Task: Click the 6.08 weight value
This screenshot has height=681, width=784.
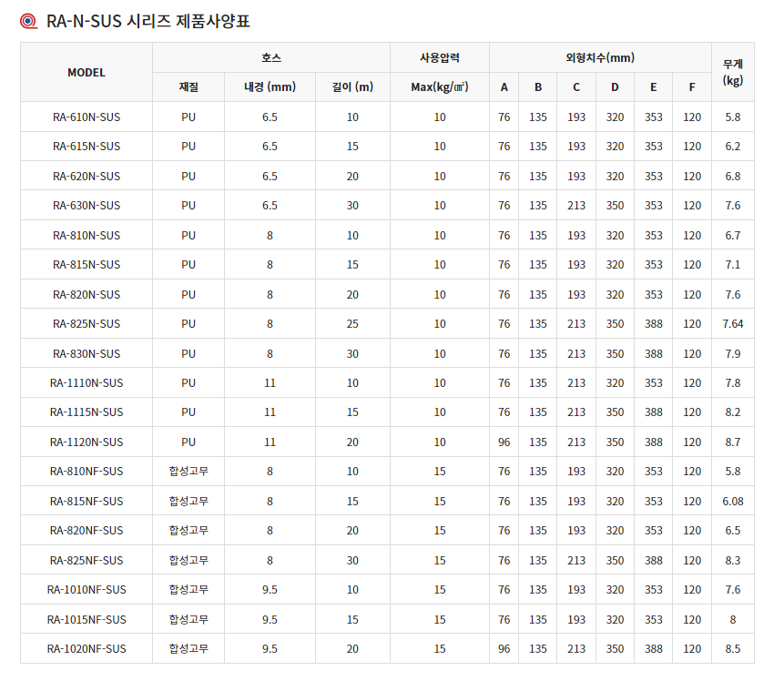Action: tap(733, 502)
